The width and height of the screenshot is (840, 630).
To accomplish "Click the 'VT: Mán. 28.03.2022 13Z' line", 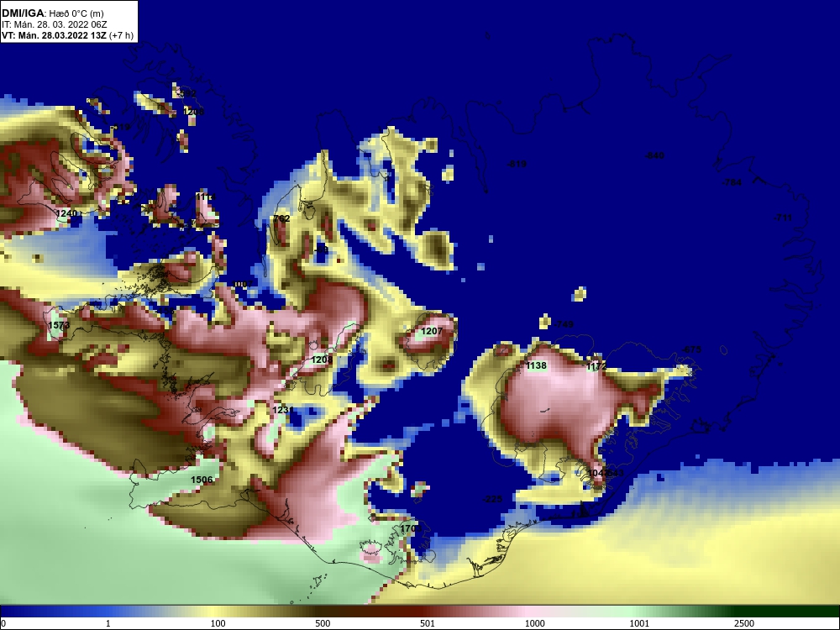I will pos(54,36).
